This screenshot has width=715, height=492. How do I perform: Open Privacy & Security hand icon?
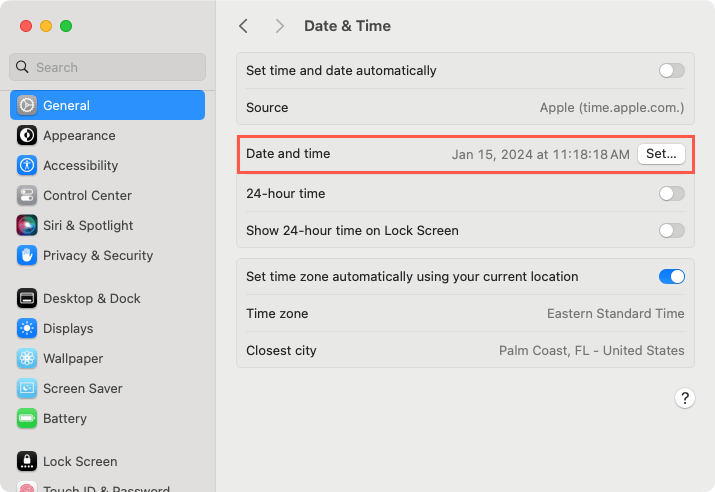pos(27,255)
